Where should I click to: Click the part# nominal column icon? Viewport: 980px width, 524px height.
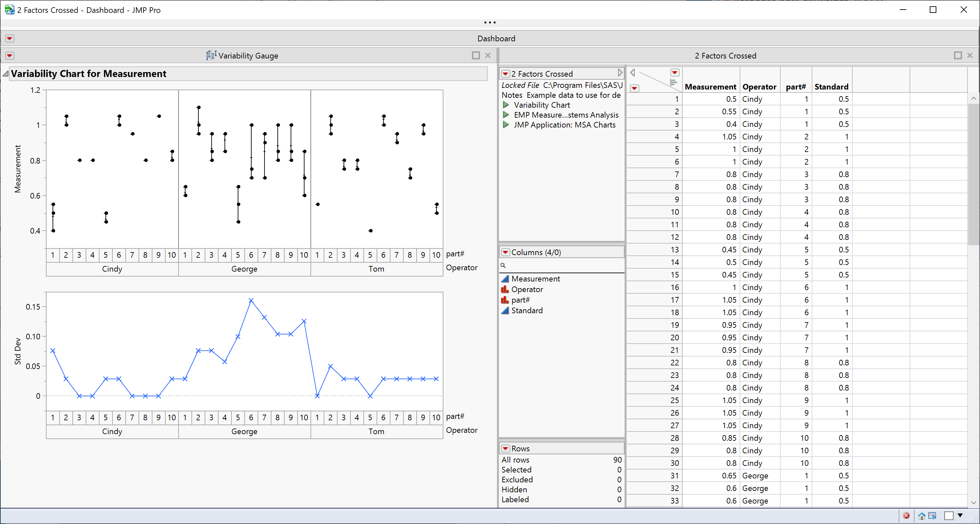click(x=505, y=300)
